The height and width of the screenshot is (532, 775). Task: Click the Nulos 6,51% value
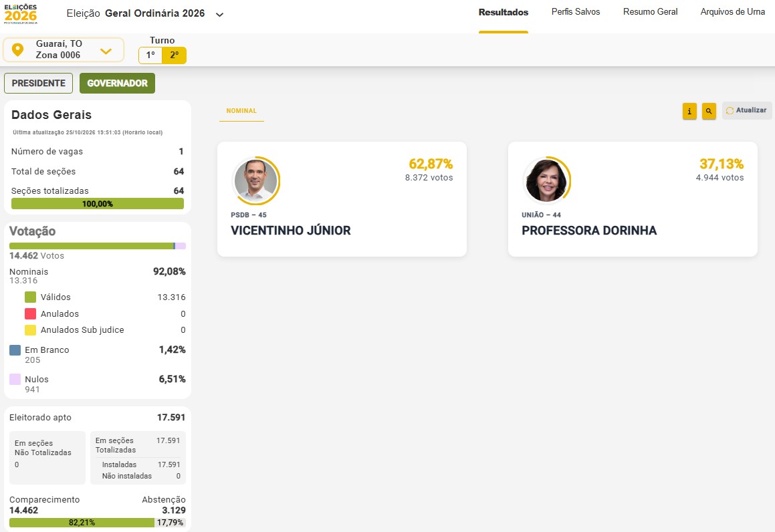point(172,380)
